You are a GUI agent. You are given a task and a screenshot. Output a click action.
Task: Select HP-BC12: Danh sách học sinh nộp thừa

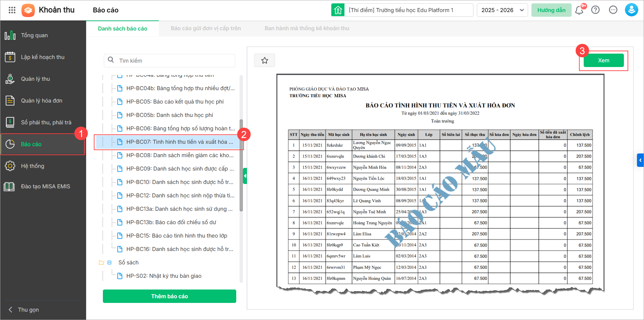[x=180, y=195]
